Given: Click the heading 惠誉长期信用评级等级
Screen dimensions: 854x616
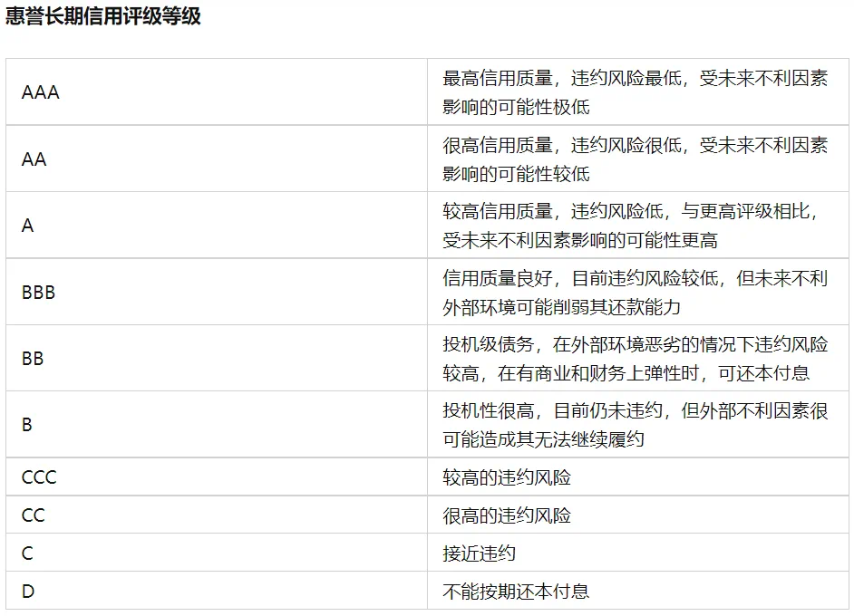Looking at the screenshot, I should click(103, 15).
